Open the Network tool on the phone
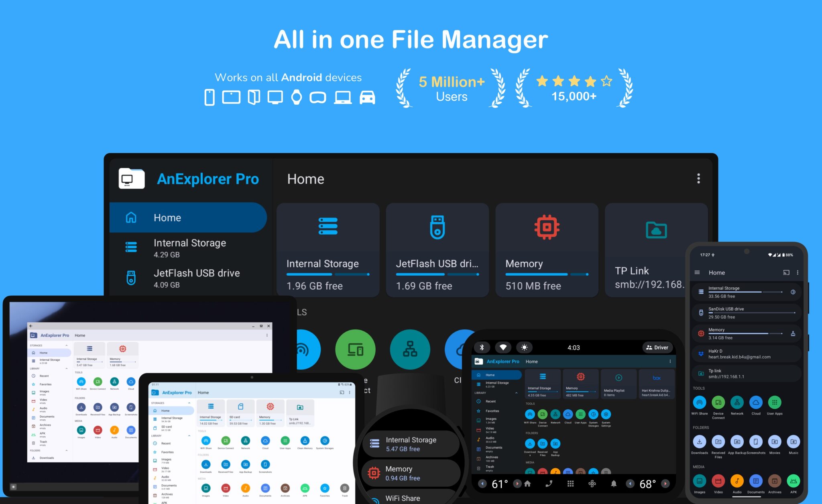This screenshot has width=822, height=504. click(737, 402)
